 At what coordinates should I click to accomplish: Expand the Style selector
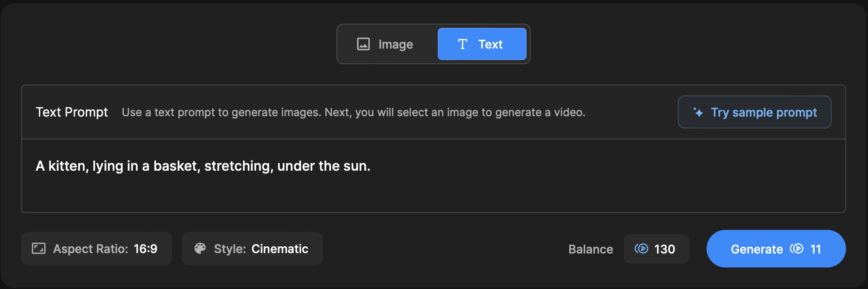(252, 249)
